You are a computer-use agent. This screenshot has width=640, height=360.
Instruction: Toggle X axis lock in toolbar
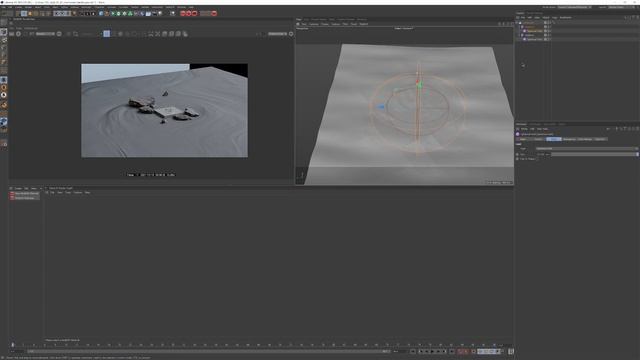click(x=57, y=13)
